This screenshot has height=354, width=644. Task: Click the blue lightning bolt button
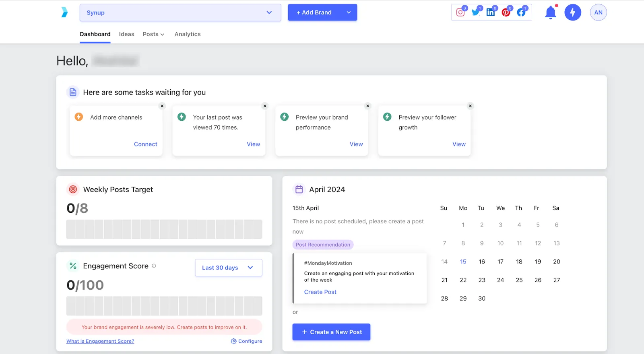(x=573, y=12)
